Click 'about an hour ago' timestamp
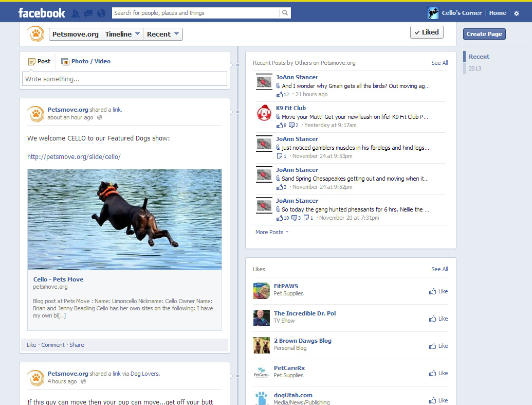This screenshot has height=405, width=532. tap(70, 117)
